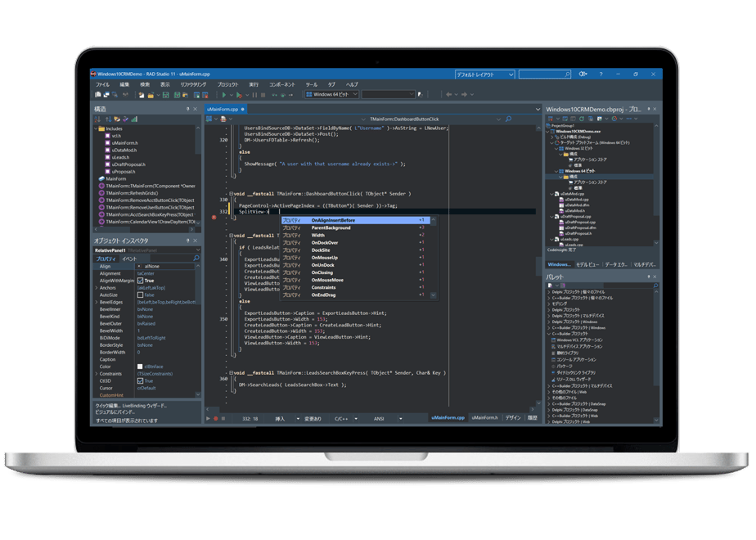Stop the running program with the stop icon

click(263, 94)
